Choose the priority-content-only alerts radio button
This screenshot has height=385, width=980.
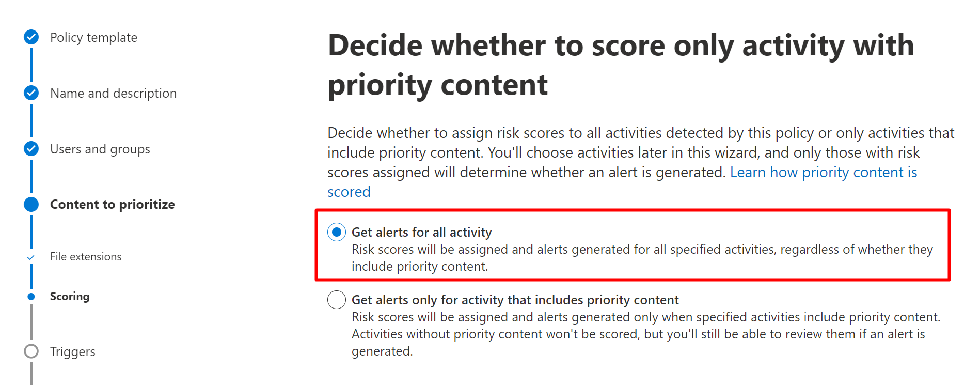pos(337,300)
